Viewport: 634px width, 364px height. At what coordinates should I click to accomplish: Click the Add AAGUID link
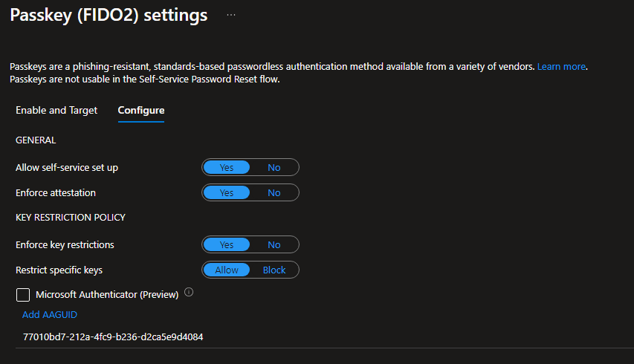(50, 315)
